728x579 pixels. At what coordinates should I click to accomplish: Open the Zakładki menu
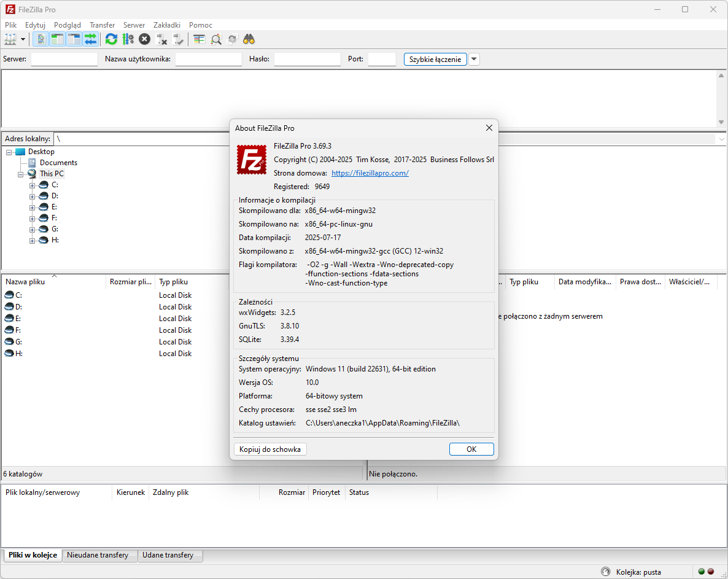tap(167, 25)
